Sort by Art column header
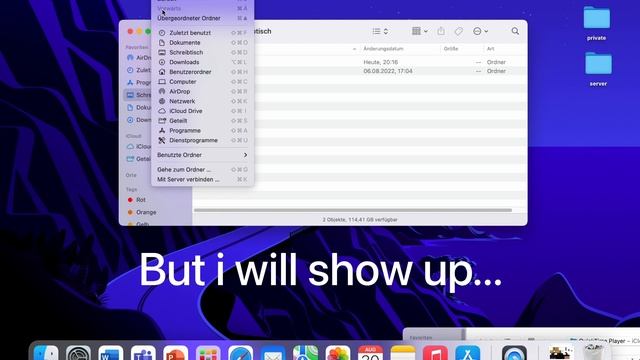Viewport: 640px width, 360px height. coord(491,49)
